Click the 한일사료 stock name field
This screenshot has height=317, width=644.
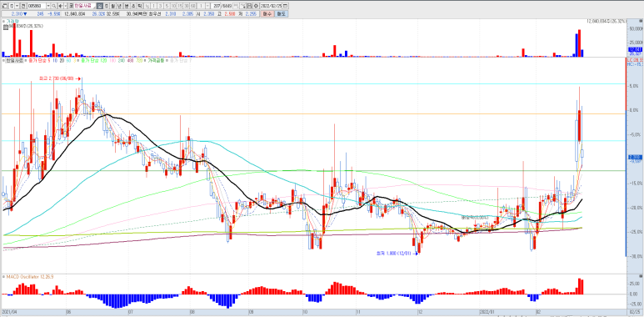coord(85,6)
